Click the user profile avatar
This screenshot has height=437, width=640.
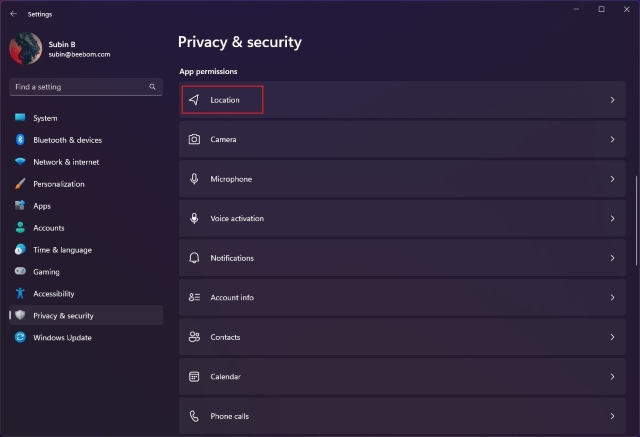tap(26, 48)
